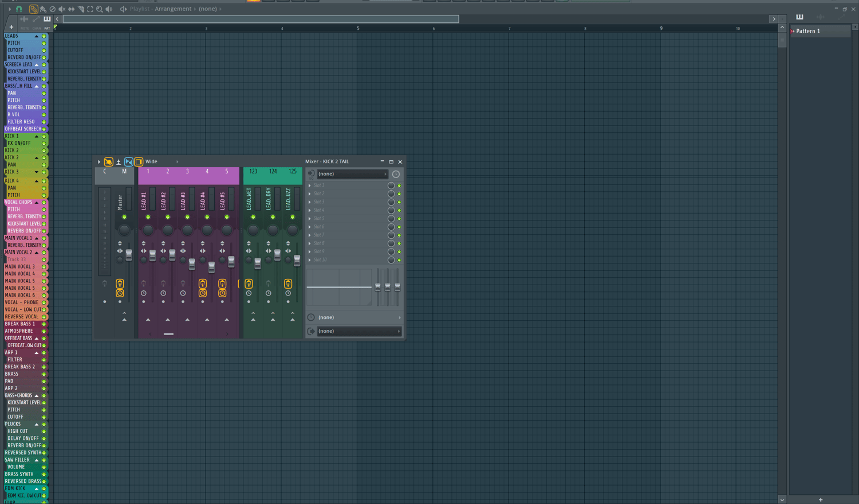This screenshot has height=504, width=859.
Task: Open the Wide mixer layout dropdown
Action: click(x=161, y=162)
